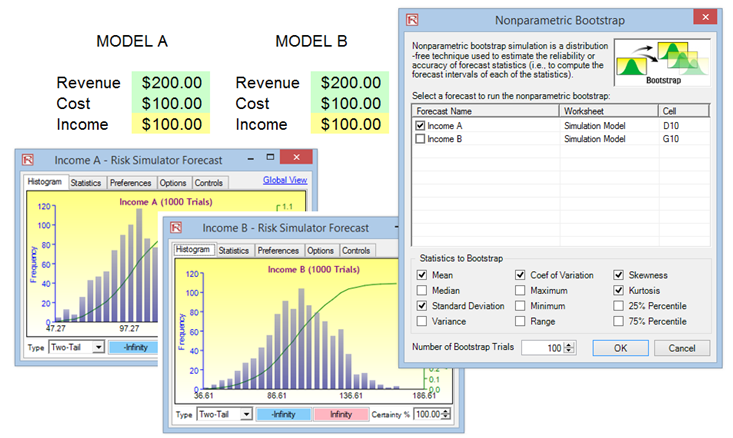Open Statistics tab in Income B window
Viewport: 733px width, 438px height.
tap(234, 251)
